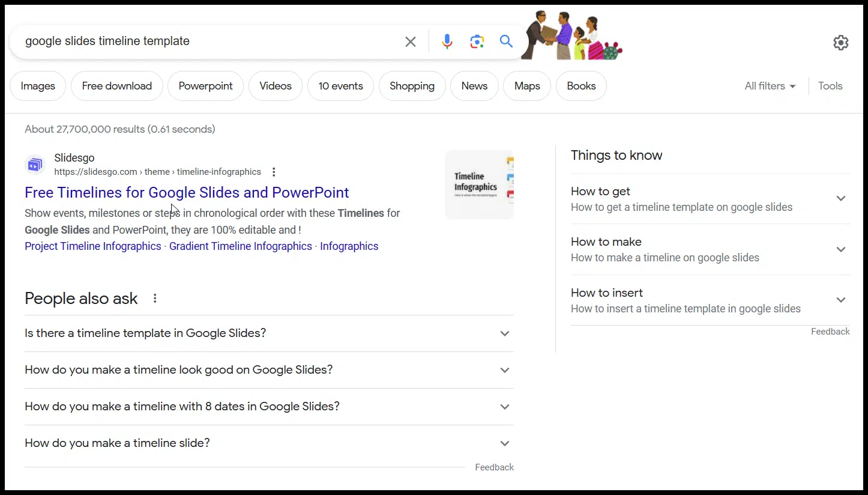This screenshot has height=495, width=868.
Task: Open Google Lens image search icon
Action: coord(477,41)
